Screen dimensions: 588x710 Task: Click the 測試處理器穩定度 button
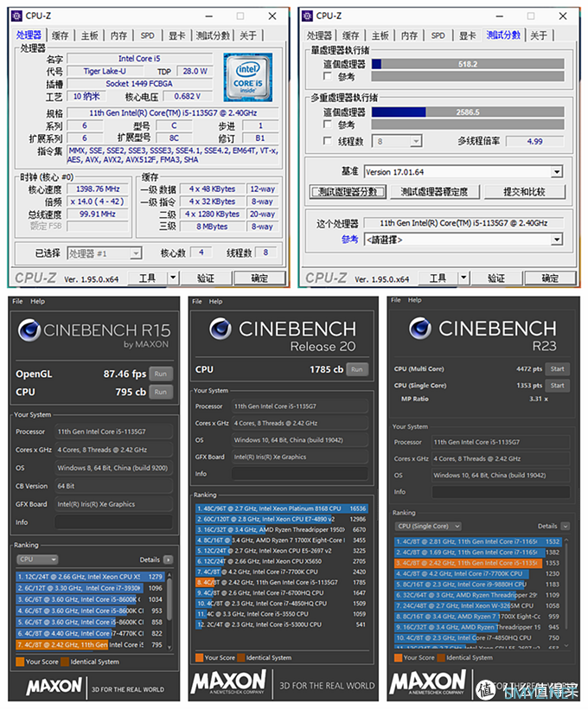[433, 191]
